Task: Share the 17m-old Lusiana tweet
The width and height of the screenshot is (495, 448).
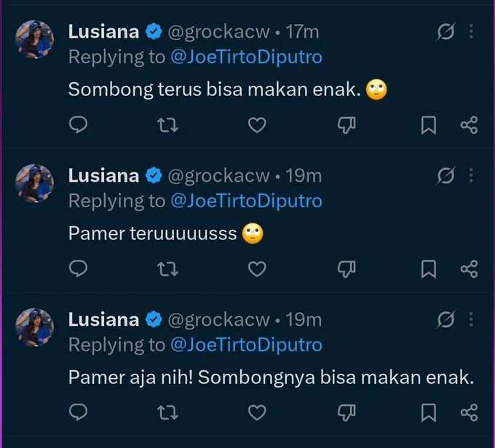Action: point(469,125)
